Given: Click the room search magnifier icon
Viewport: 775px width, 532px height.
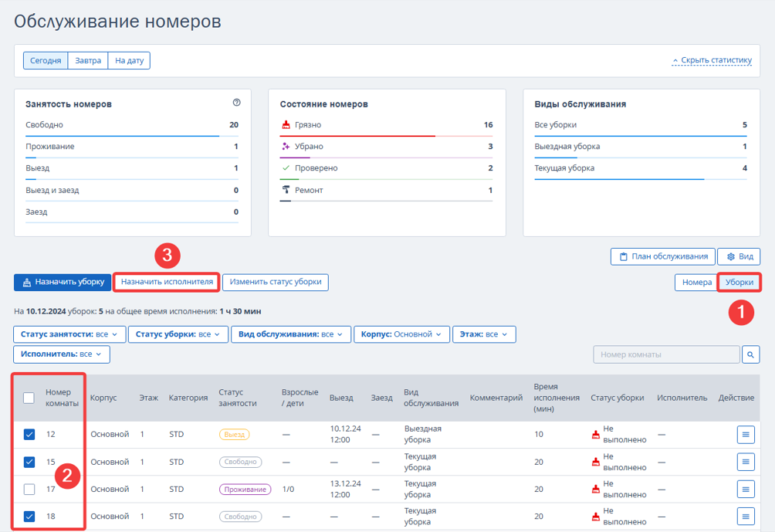Looking at the screenshot, I should pyautogui.click(x=750, y=354).
